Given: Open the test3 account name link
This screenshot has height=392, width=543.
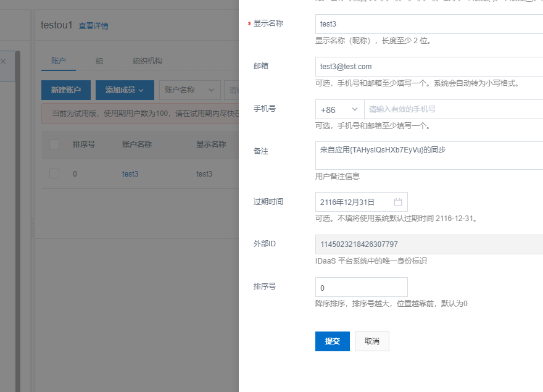Looking at the screenshot, I should tap(130, 174).
